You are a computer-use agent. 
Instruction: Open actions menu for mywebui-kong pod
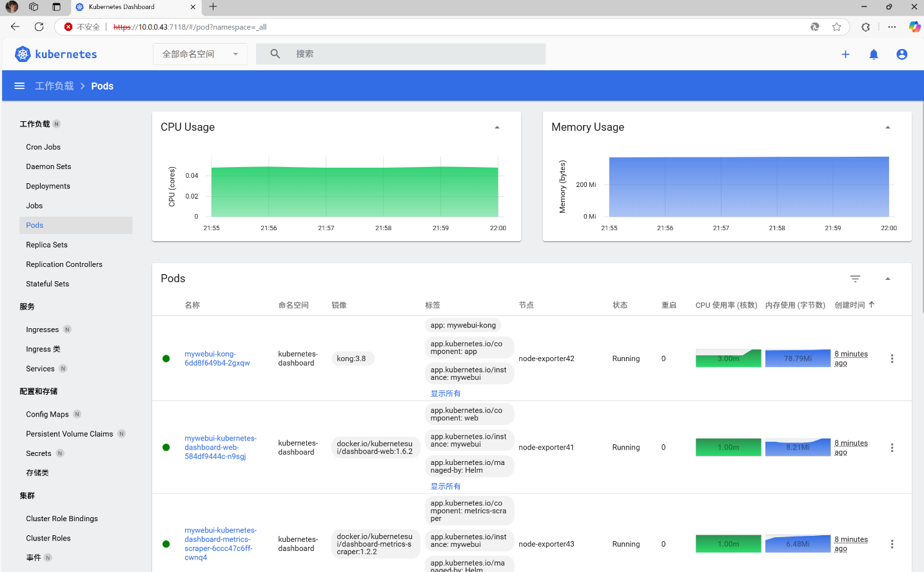[892, 359]
